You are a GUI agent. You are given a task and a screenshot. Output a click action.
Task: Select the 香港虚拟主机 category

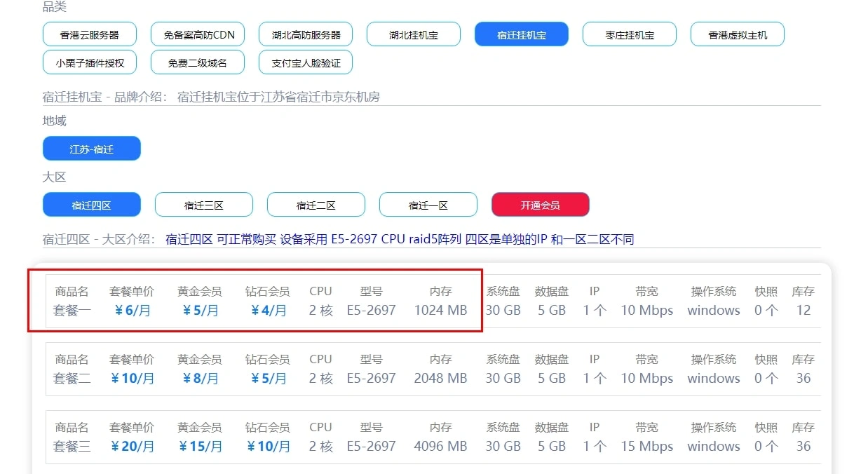pos(737,34)
